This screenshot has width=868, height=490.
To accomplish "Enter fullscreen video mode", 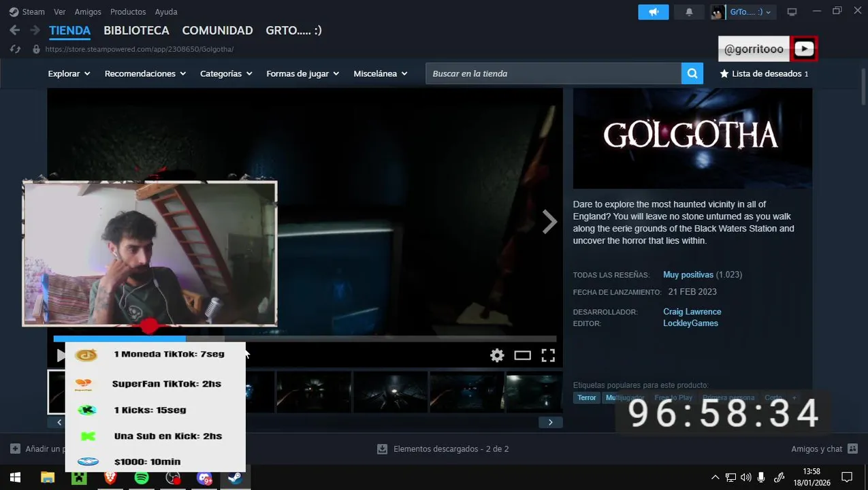I will click(x=548, y=355).
